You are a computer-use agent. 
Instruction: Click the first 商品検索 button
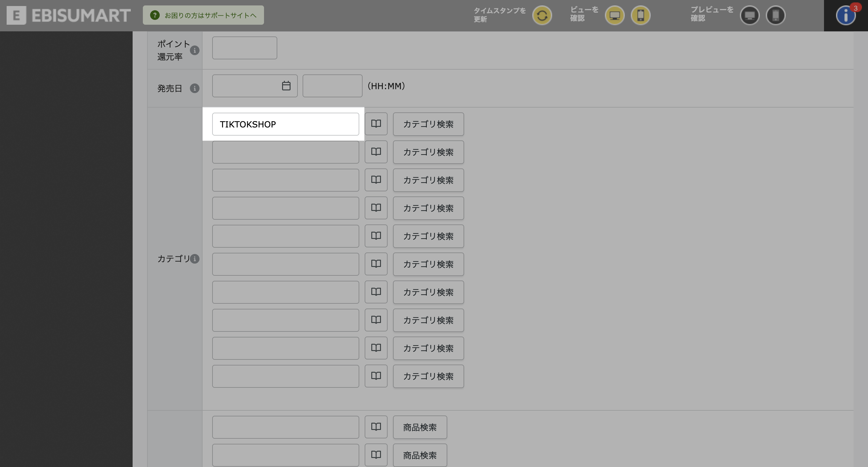click(x=420, y=427)
